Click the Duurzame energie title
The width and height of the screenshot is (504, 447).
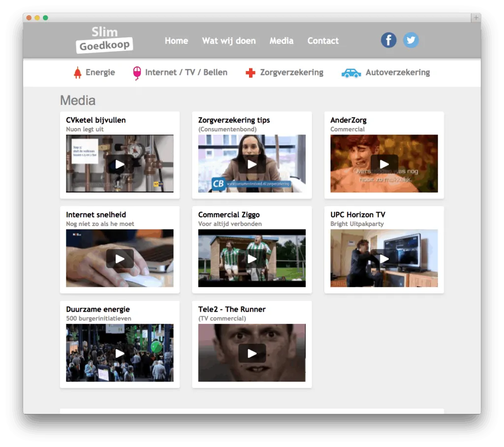pyautogui.click(x=98, y=309)
